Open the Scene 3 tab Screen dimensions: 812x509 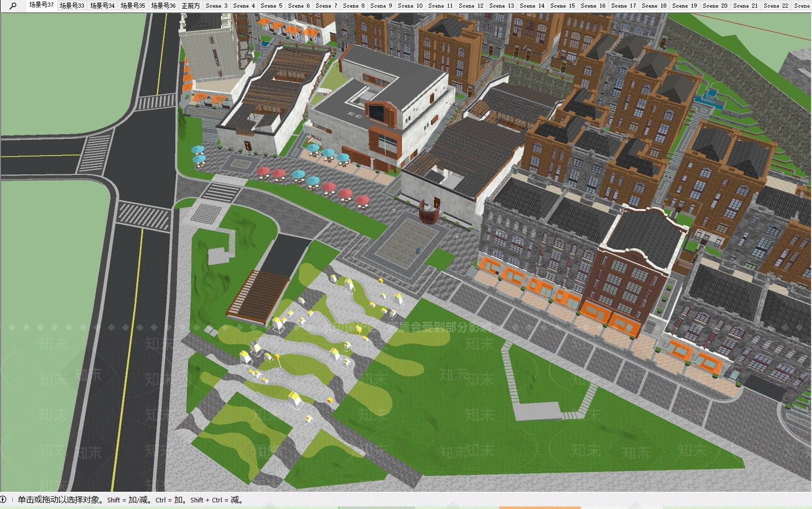pyautogui.click(x=216, y=6)
